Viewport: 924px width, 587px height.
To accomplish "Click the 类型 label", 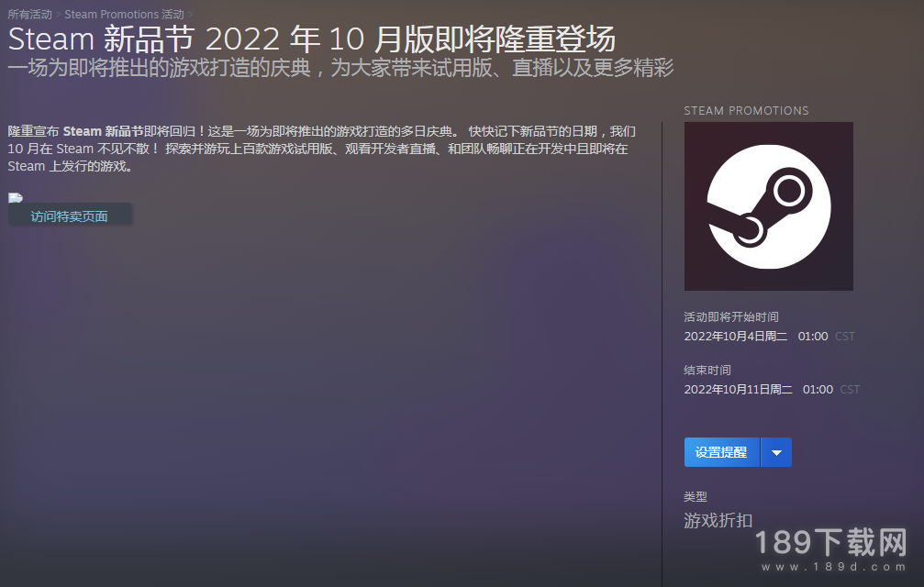I will click(x=696, y=496).
